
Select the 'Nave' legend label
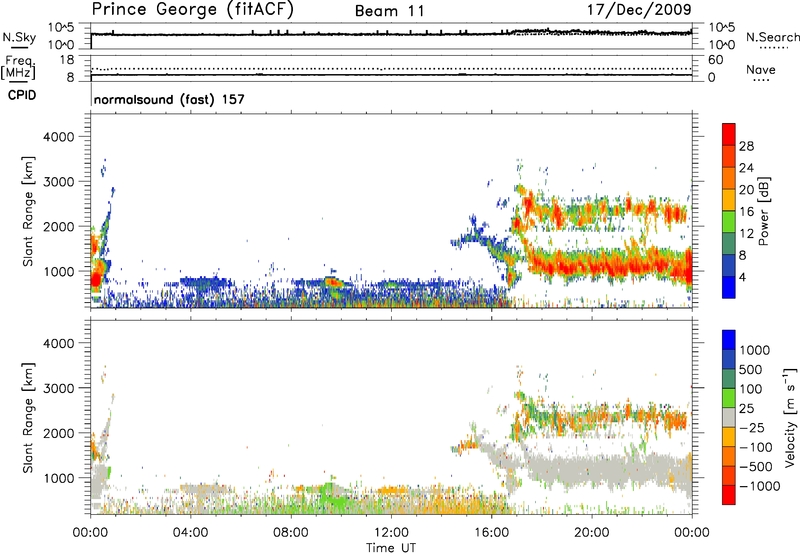tap(761, 70)
